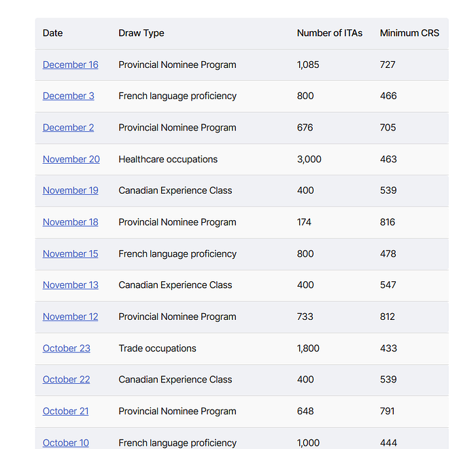
Task: Open the November 12 draw link
Action: coord(70,317)
